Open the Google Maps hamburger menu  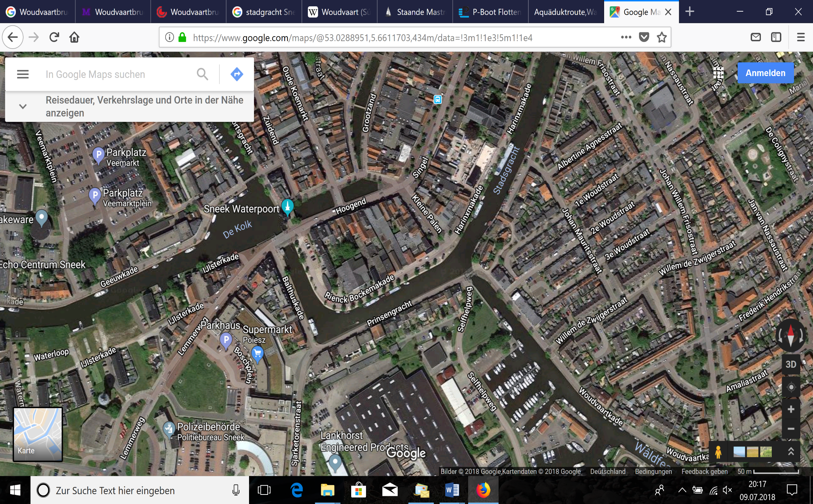click(x=23, y=74)
